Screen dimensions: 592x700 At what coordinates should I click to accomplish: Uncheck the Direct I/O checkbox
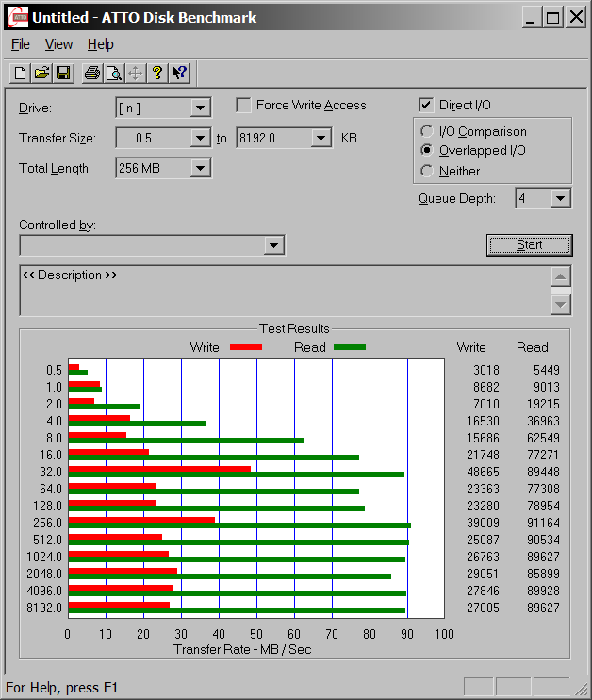(x=426, y=105)
